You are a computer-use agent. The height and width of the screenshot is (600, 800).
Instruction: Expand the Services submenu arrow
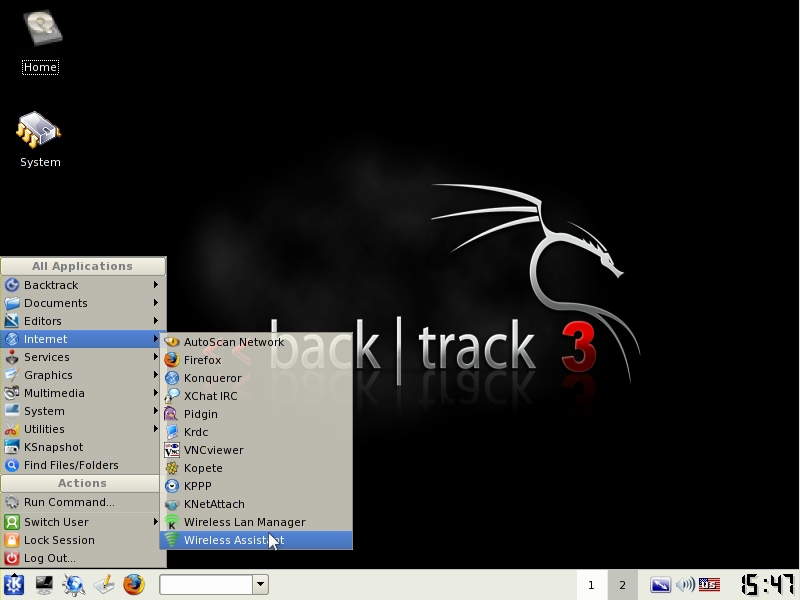click(x=156, y=357)
